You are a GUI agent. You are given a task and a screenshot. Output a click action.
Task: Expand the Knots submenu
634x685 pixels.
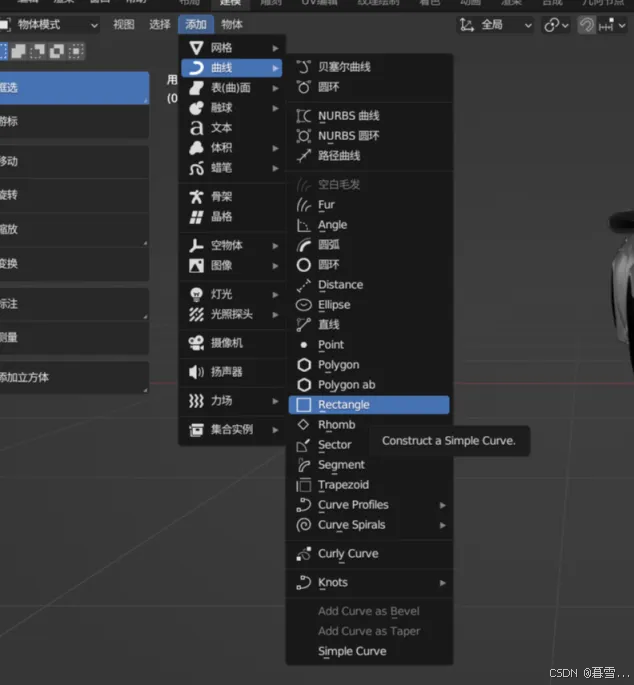pyautogui.click(x=369, y=583)
